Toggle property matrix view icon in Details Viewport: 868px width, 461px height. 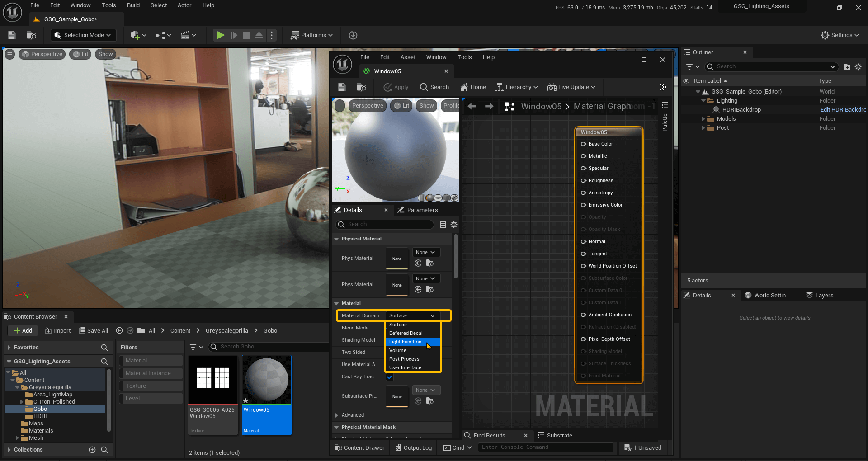tap(443, 225)
